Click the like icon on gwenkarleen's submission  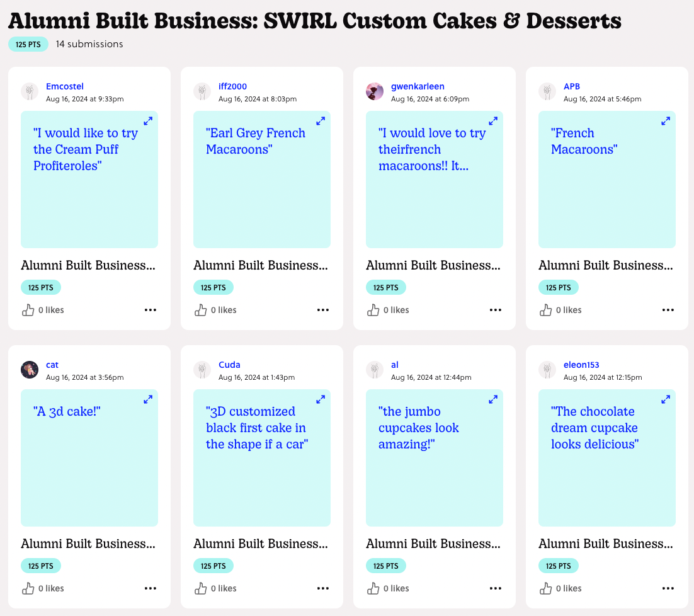coord(373,309)
